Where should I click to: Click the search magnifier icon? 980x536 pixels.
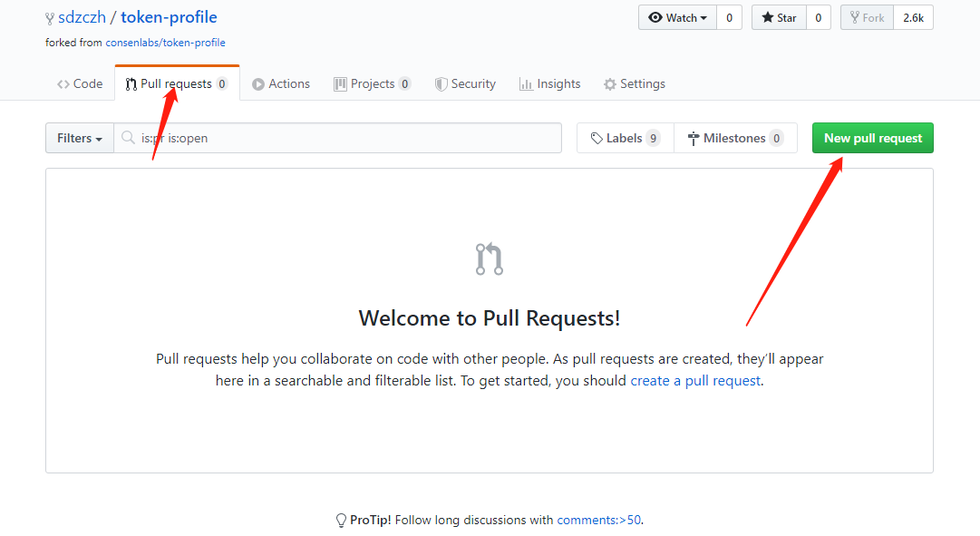pyautogui.click(x=128, y=138)
